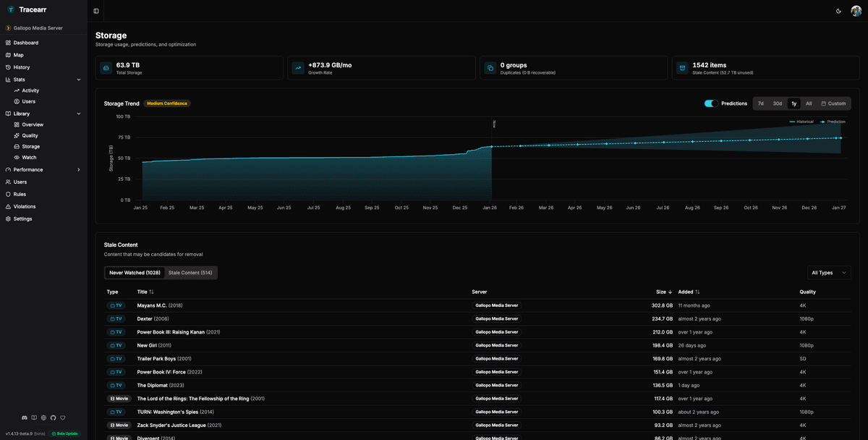Open the documentation book icon near the version number
The height and width of the screenshot is (440, 868).
point(33,418)
